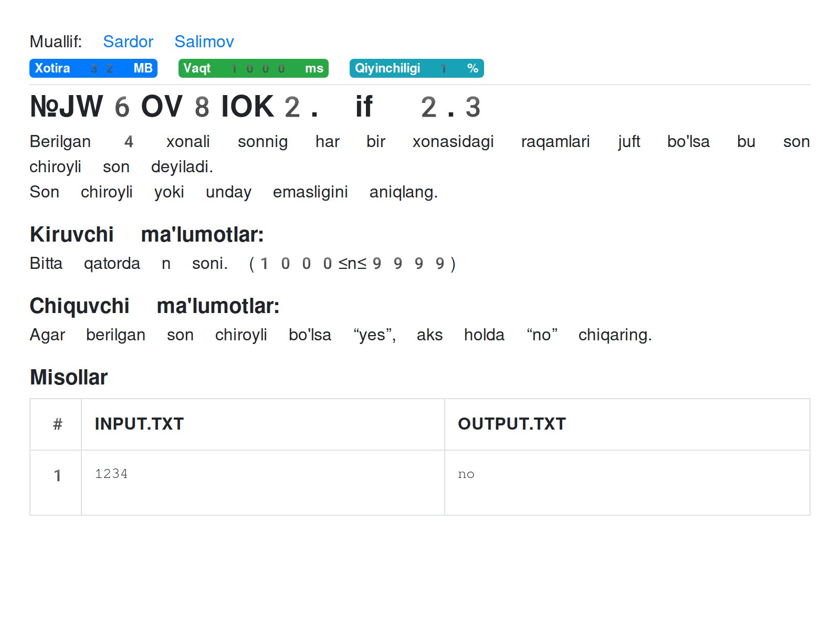Click the Kiruvchi ma'lumotlar heading
The image size is (840, 625).
click(146, 234)
